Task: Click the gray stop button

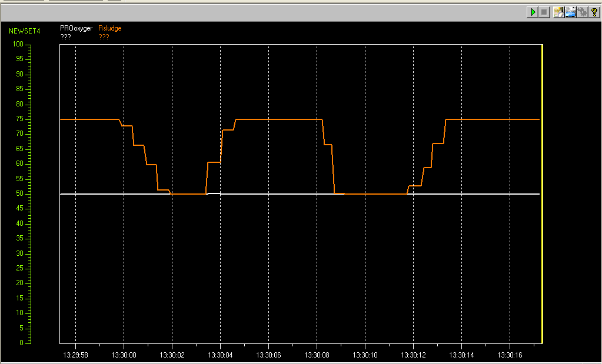Action: (544, 12)
